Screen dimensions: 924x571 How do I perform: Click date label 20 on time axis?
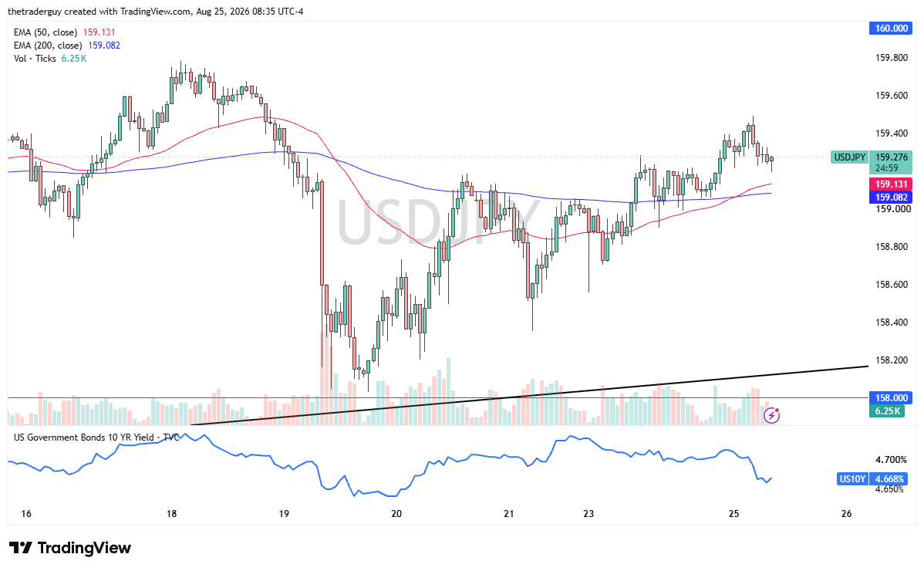396,514
